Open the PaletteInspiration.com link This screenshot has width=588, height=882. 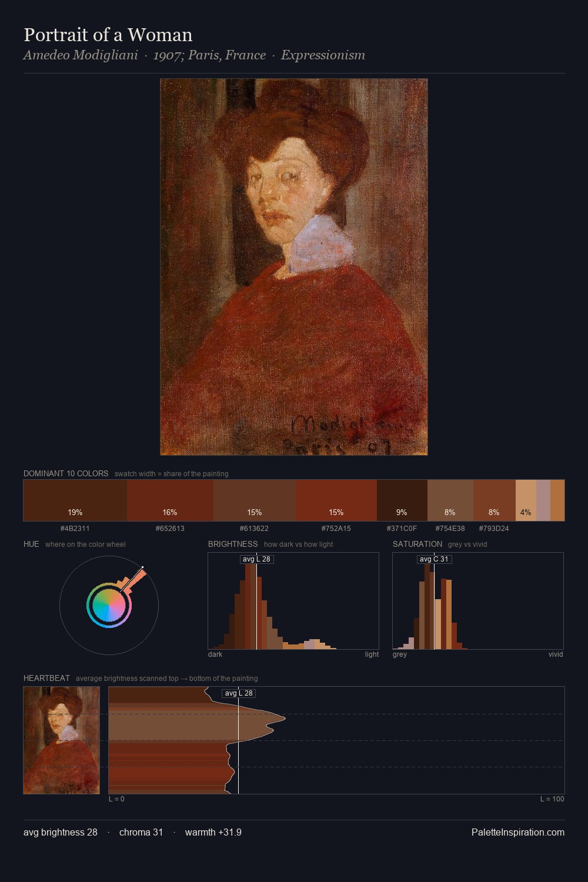518,832
